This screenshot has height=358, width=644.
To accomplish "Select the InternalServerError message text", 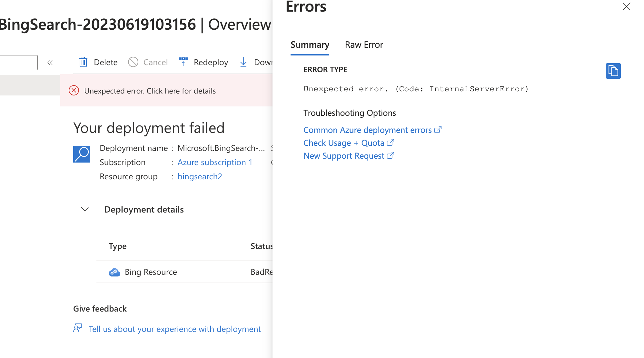I will coord(416,89).
